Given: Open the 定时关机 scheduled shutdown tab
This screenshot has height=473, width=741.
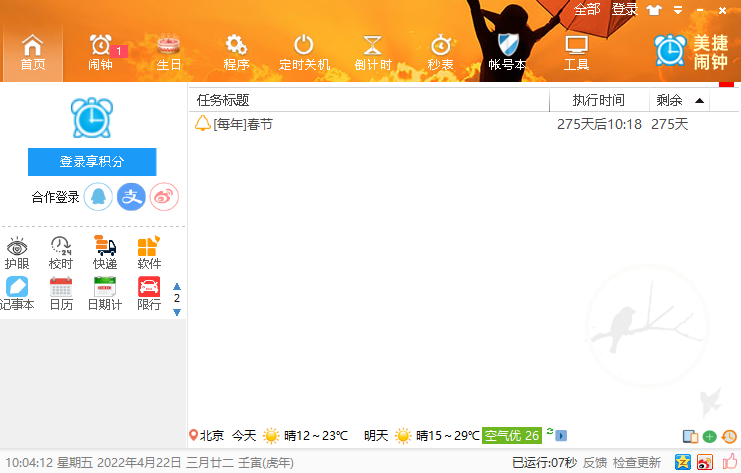Looking at the screenshot, I should tap(304, 52).
